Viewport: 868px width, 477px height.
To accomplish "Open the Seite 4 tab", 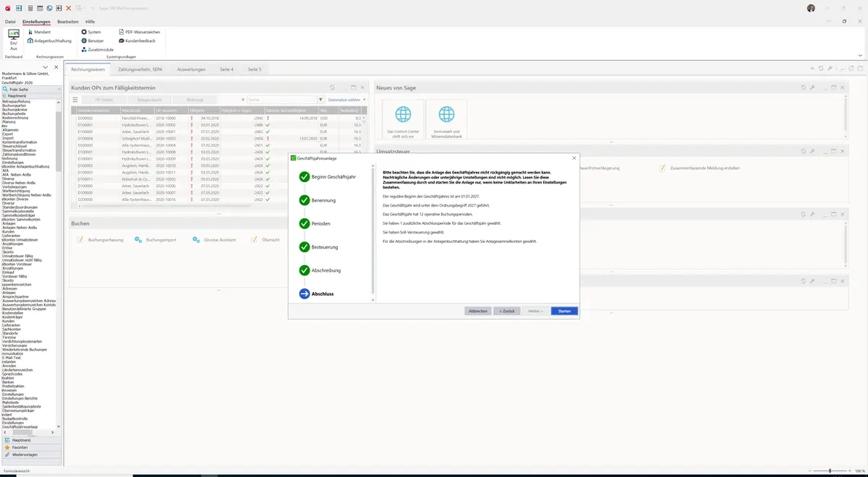I will (x=227, y=69).
